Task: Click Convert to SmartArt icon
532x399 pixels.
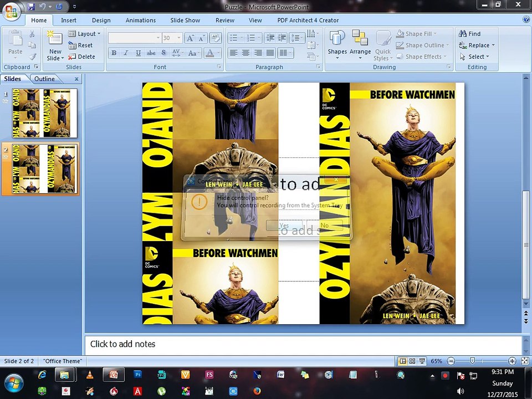Action: tap(313, 57)
